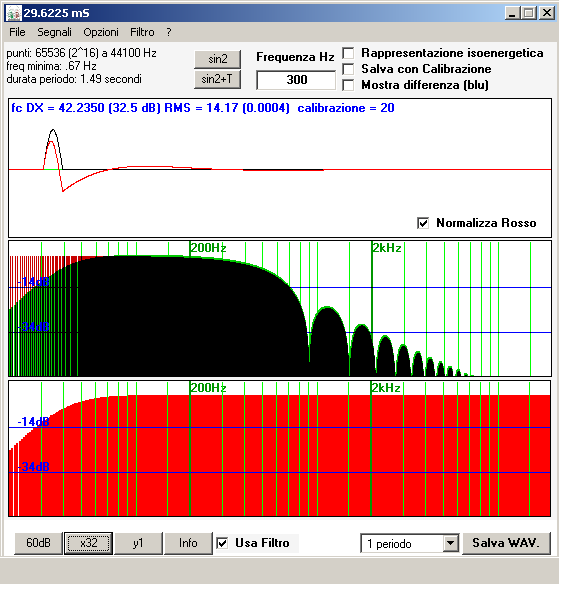Click the 'Frequenza Hz' label
The width and height of the screenshot is (561, 589).
295,57
